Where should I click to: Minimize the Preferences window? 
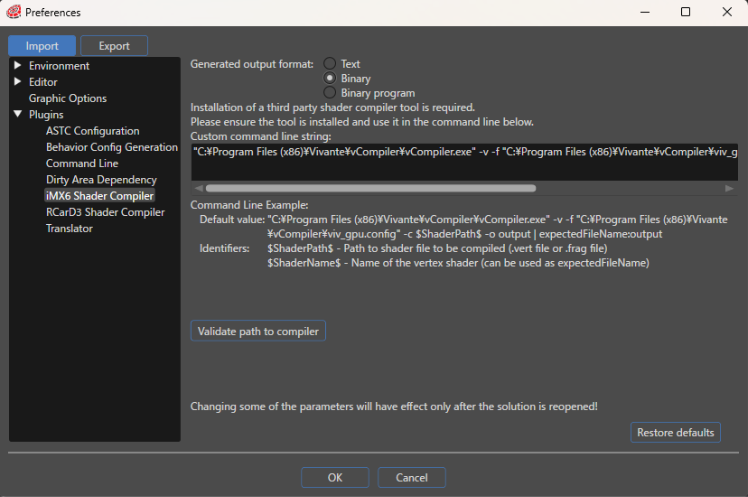(x=645, y=12)
